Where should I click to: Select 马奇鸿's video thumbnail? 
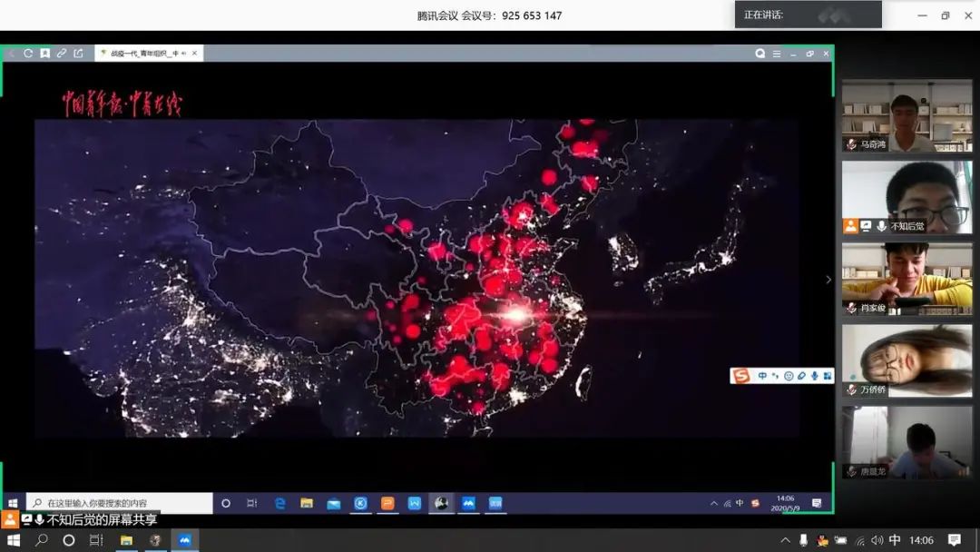coord(906,115)
